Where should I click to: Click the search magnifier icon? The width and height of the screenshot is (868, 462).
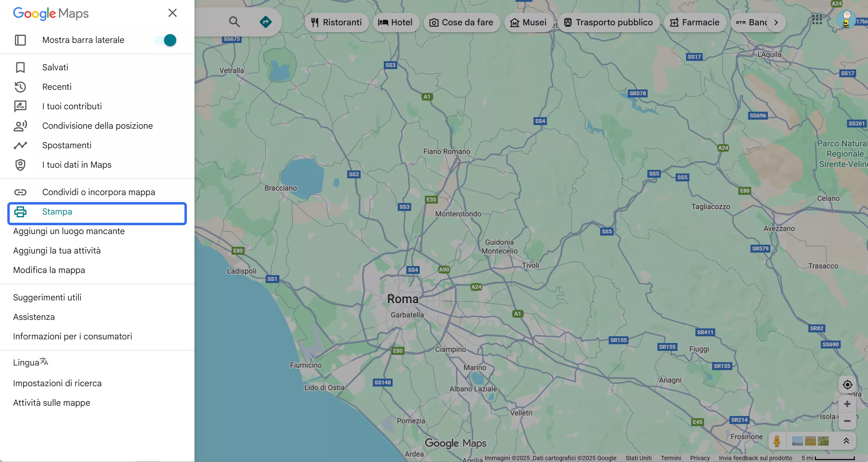tap(234, 22)
